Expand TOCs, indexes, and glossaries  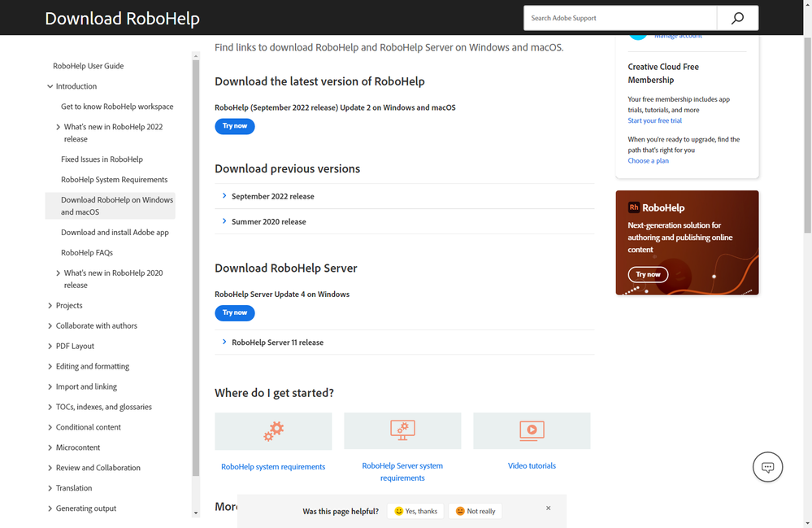(x=50, y=408)
